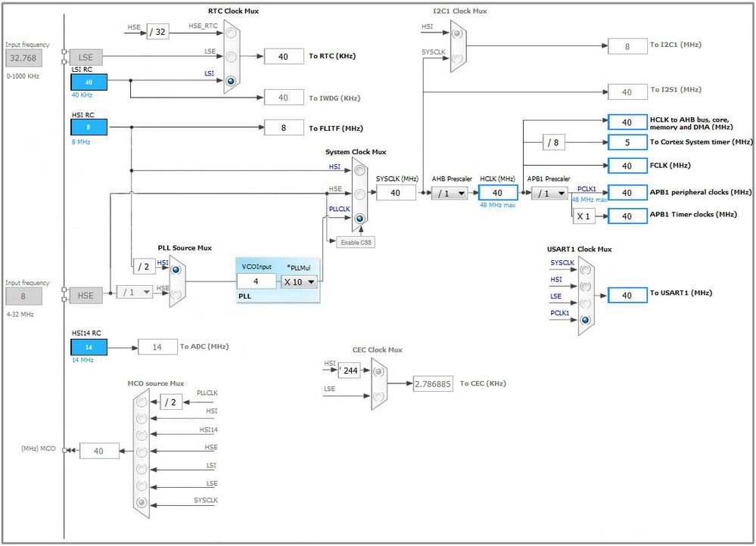The height and width of the screenshot is (546, 756).
Task: Select HSE source in System Clock Mux
Action: coord(359,194)
